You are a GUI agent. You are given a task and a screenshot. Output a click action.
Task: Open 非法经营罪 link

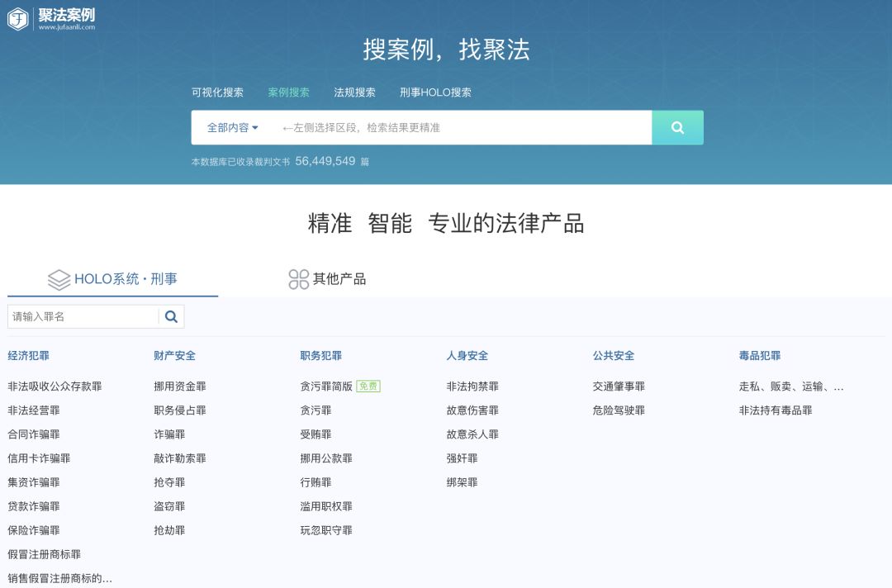pyautogui.click(x=34, y=410)
